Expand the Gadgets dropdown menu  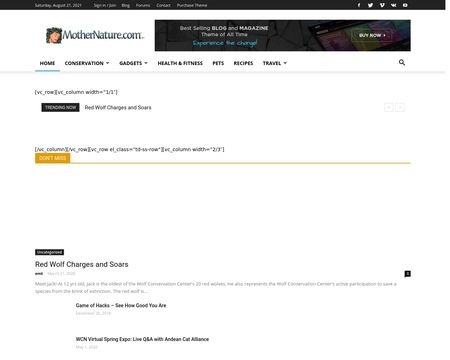[133, 63]
